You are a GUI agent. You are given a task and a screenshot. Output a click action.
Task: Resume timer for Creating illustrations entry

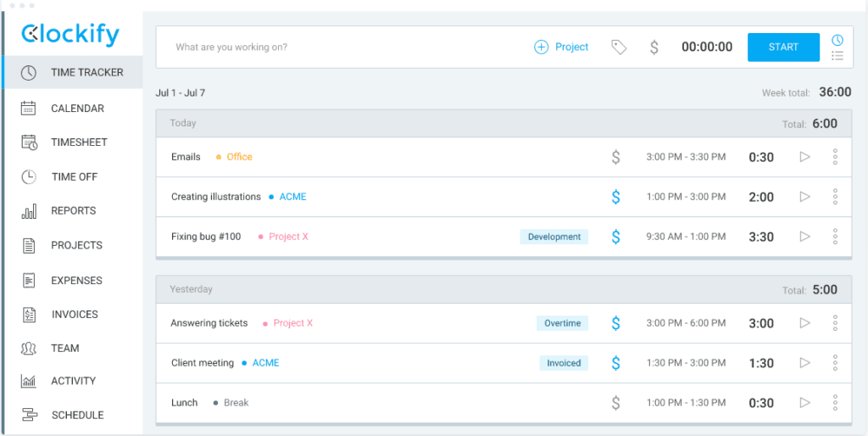click(805, 197)
